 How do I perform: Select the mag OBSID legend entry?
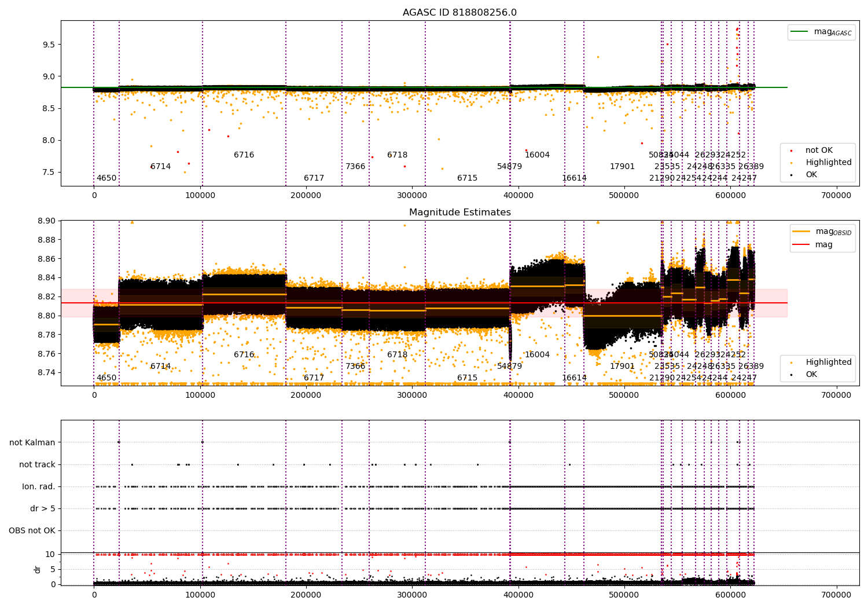(822, 232)
